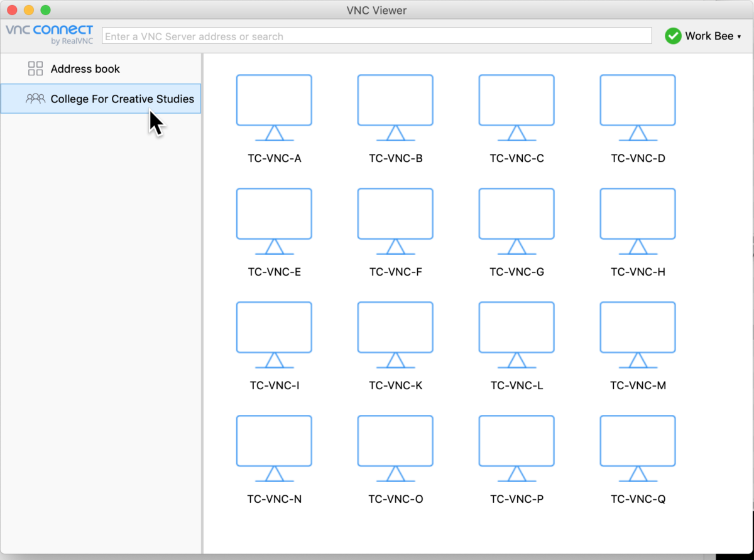Open the Work Bee account dropdown
The image size is (754, 560).
click(704, 36)
